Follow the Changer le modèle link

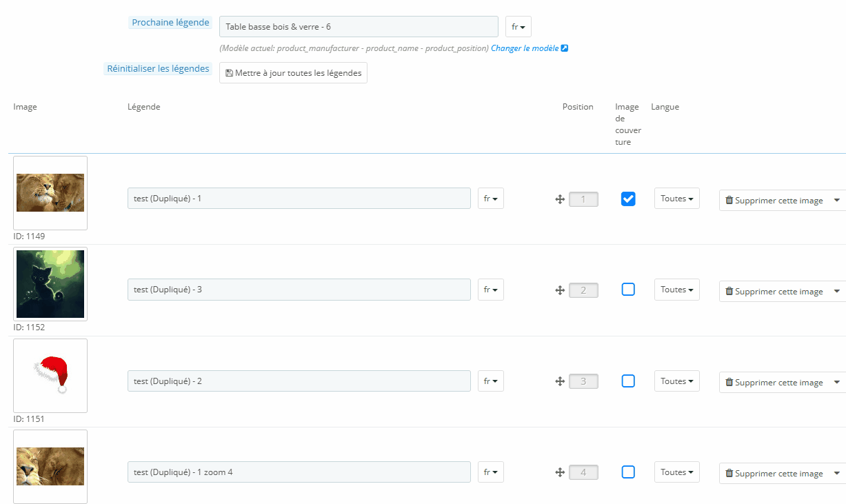point(524,48)
